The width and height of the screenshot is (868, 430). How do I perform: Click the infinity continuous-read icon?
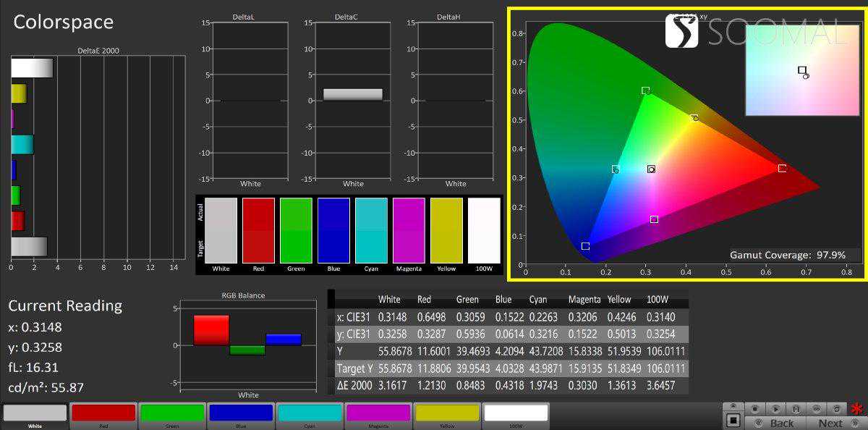coord(817,408)
